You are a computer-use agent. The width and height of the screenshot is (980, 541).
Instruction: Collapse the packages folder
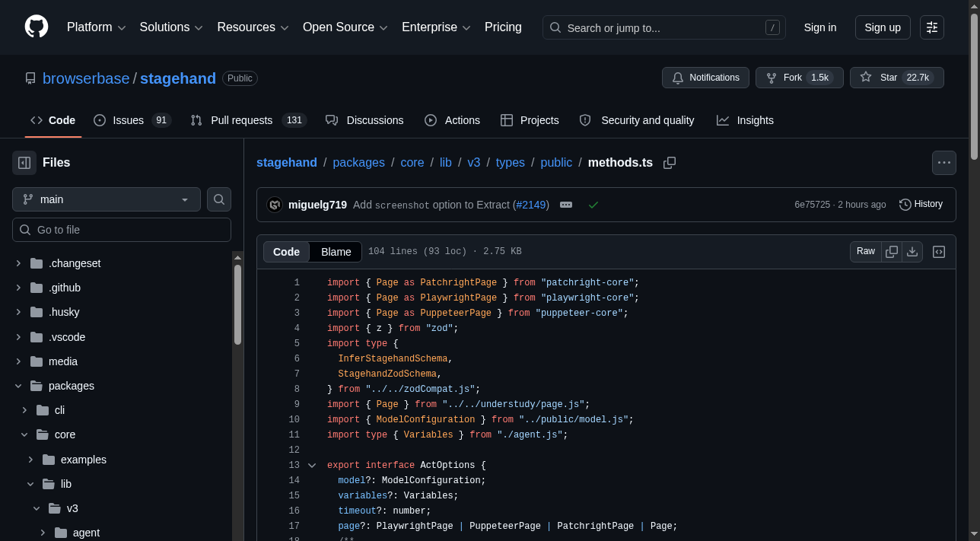[x=18, y=386]
